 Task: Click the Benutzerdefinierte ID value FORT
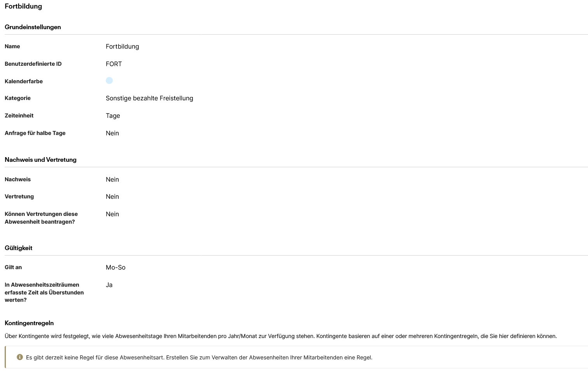click(114, 64)
